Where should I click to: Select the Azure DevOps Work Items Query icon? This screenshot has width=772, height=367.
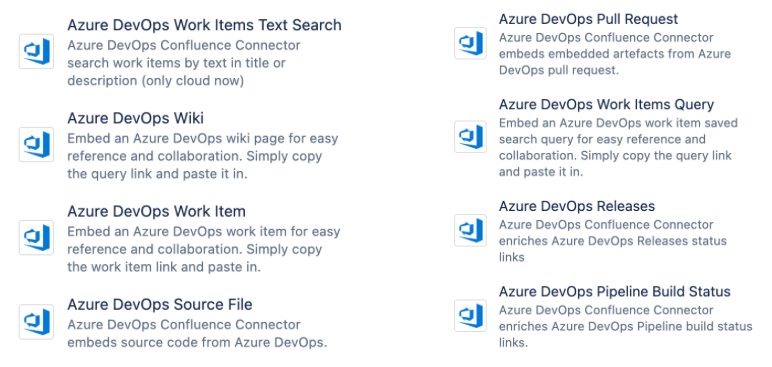click(470, 136)
